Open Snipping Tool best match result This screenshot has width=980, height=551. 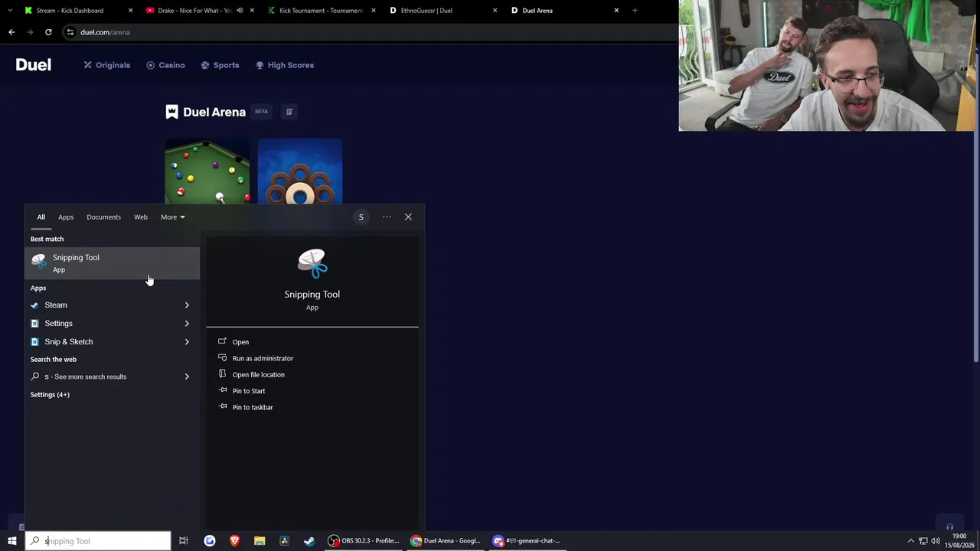(x=112, y=263)
